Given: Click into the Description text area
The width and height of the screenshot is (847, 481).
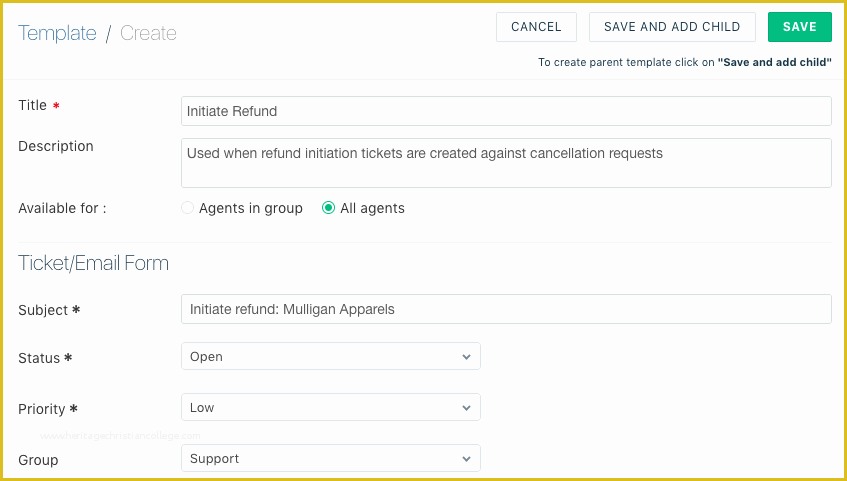Looking at the screenshot, I should (x=506, y=163).
